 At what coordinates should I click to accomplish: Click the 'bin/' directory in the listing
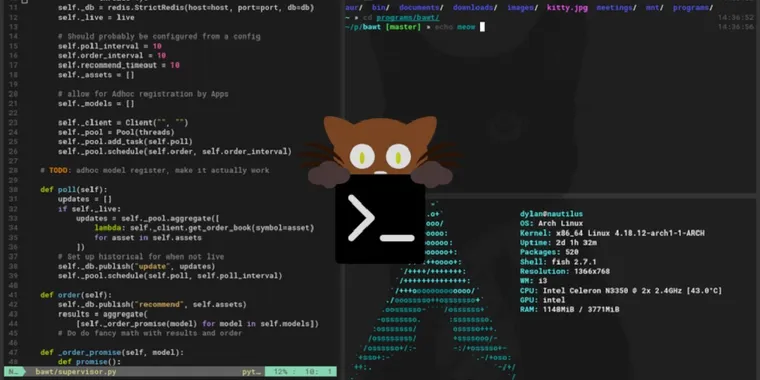(381, 8)
